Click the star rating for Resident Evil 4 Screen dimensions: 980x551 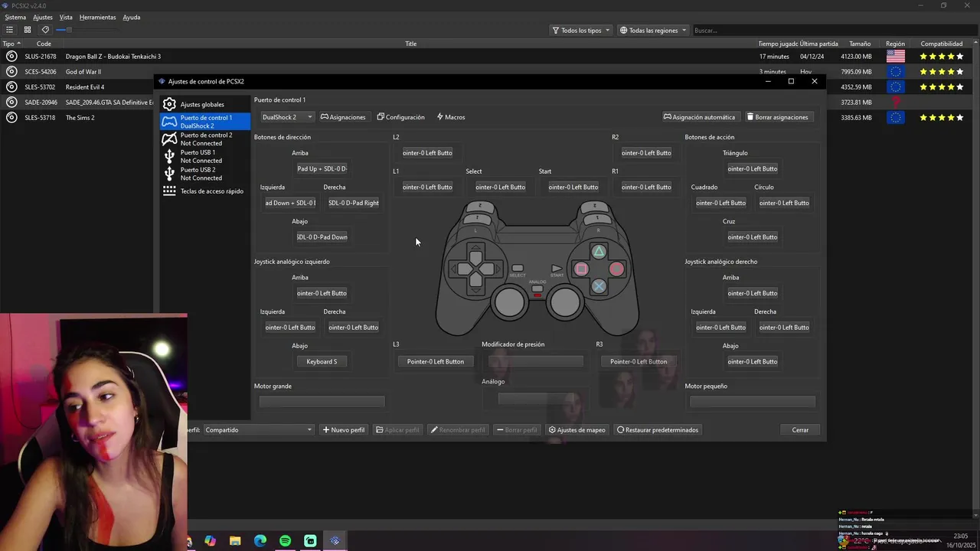[942, 87]
